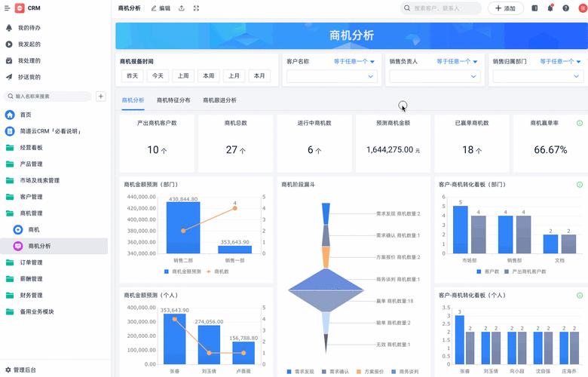588x377 pixels.
Task: Open 客户名称 condition 等于任意一个 dropdown
Action: (x=354, y=62)
